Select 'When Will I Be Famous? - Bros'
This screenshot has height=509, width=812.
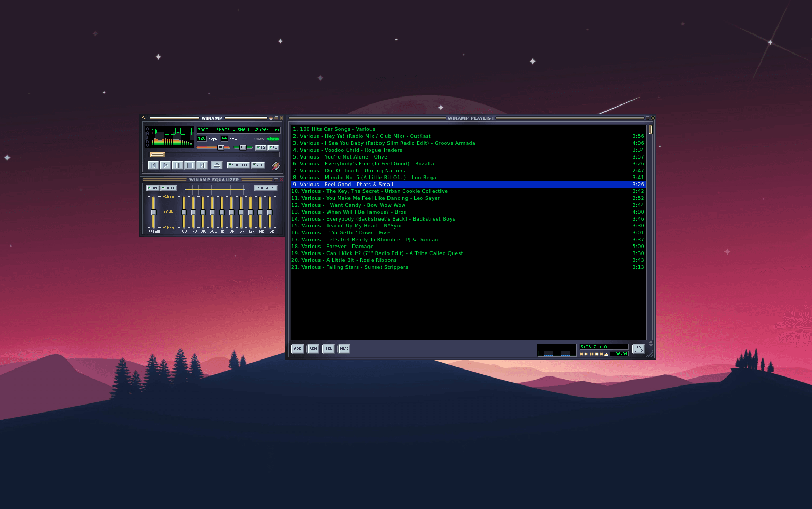(468, 212)
